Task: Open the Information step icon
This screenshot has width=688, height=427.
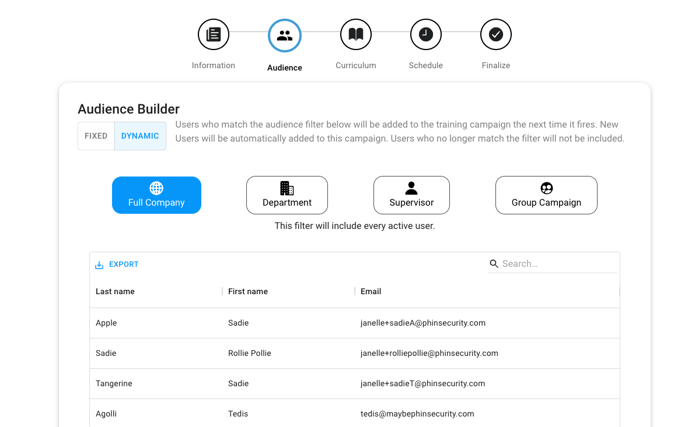Action: [x=213, y=34]
